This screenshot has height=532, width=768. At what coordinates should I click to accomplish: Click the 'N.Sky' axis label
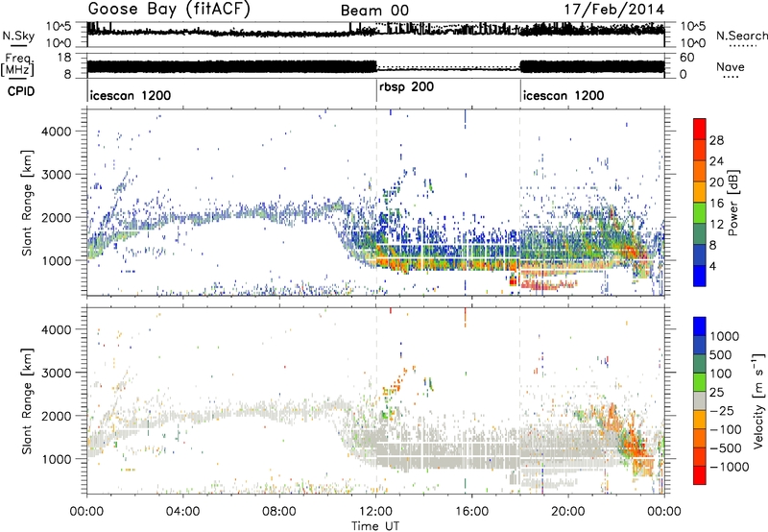click(18, 36)
